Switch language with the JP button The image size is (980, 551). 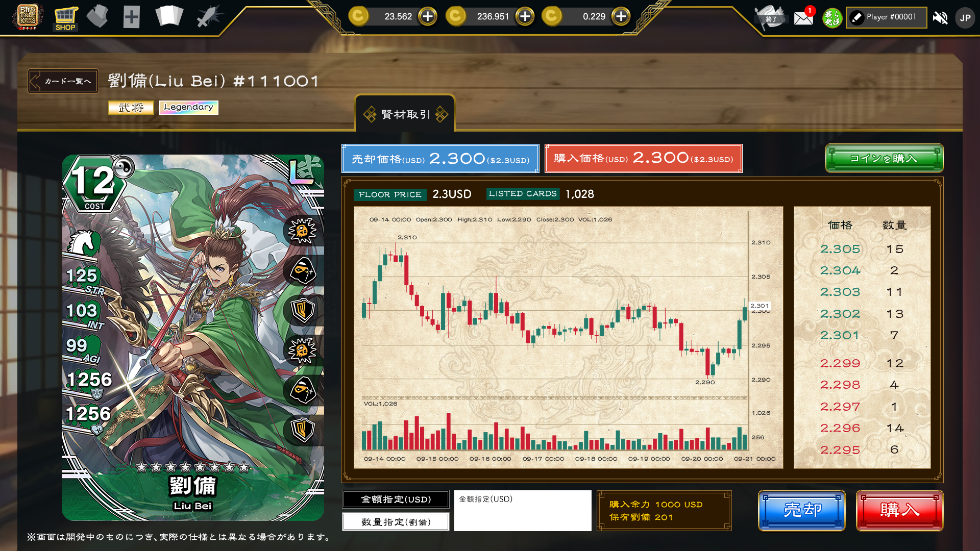pos(965,18)
